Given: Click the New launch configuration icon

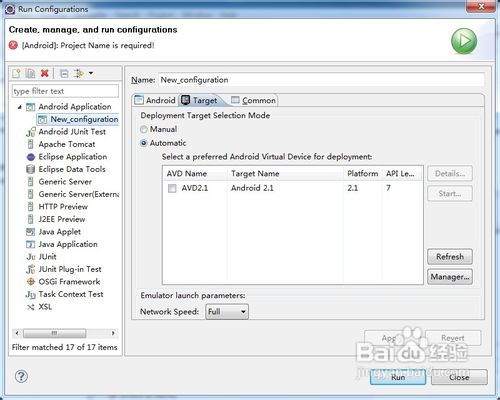Looking at the screenshot, I should pos(16,73).
